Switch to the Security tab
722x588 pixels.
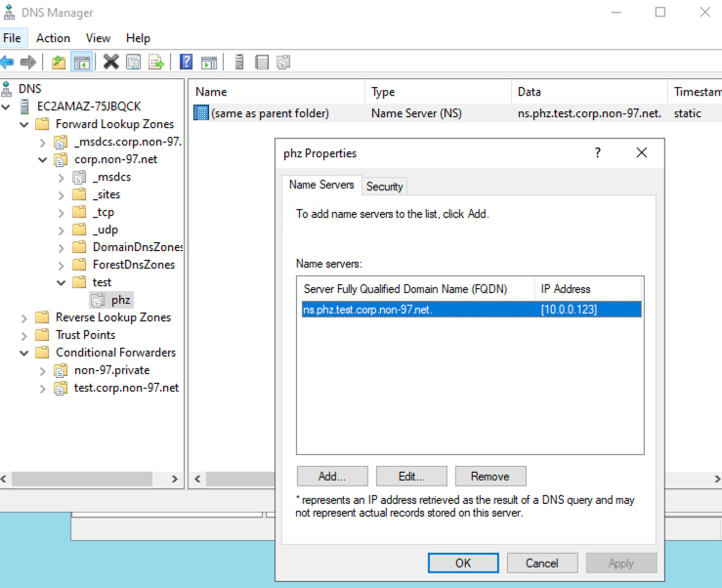[385, 186]
